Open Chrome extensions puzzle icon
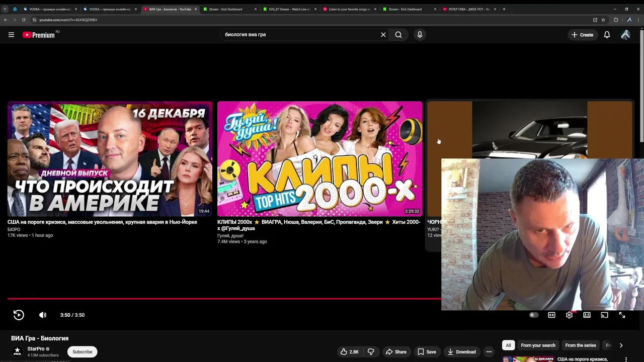The image size is (644, 362). point(616,20)
